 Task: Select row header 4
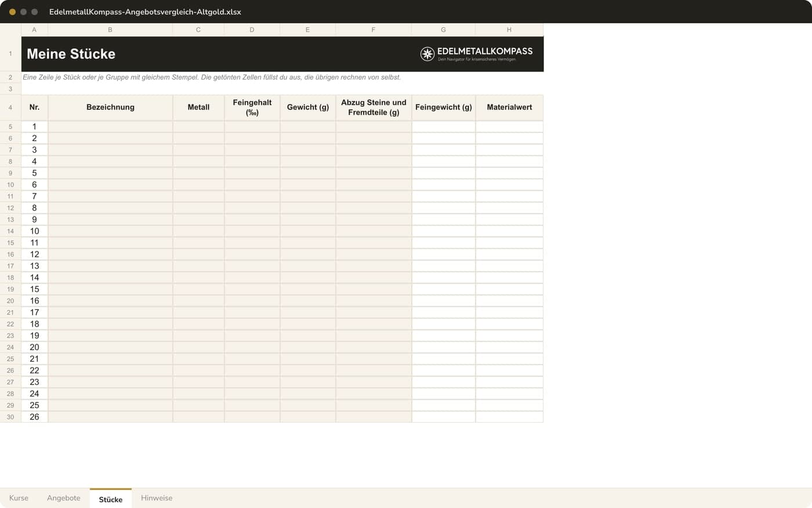click(x=10, y=107)
